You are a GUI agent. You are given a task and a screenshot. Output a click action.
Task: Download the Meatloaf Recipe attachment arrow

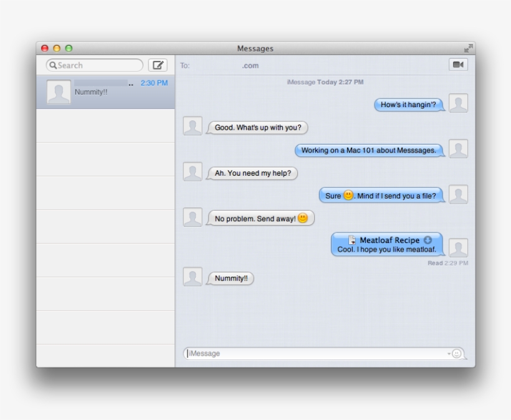coord(427,240)
